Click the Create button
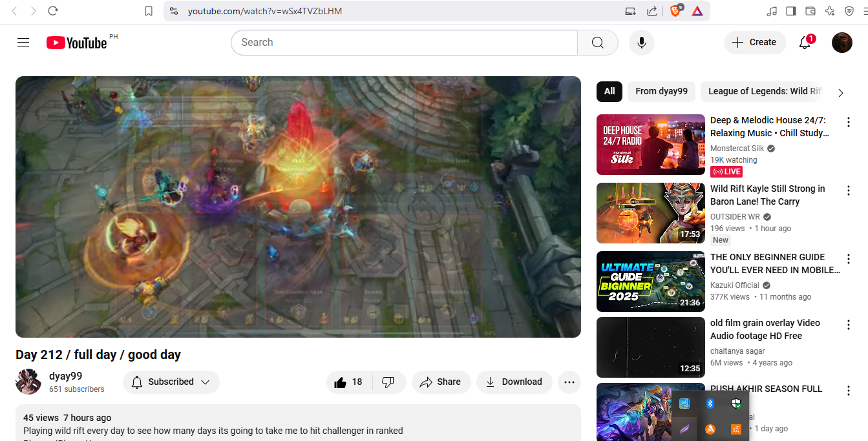 (755, 43)
